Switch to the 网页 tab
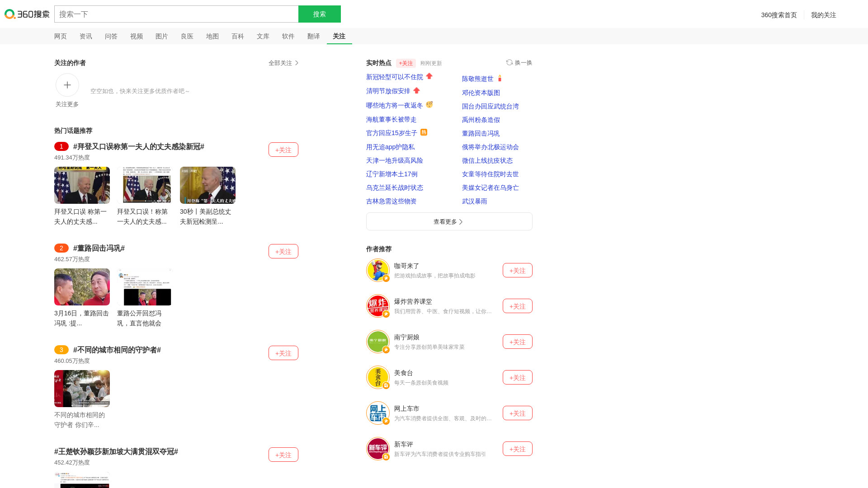Image resolution: width=868 pixels, height=488 pixels. tap(61, 36)
